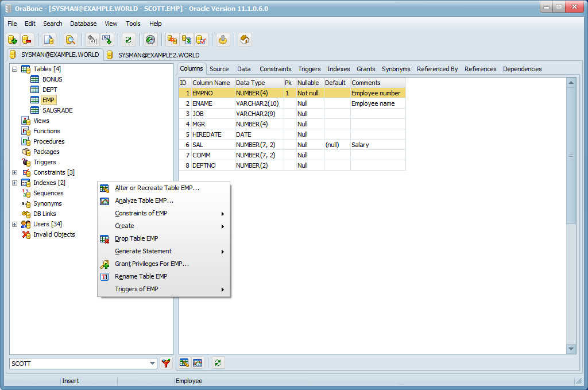
Task: Click the database search magnifier icon
Action: click(x=71, y=40)
